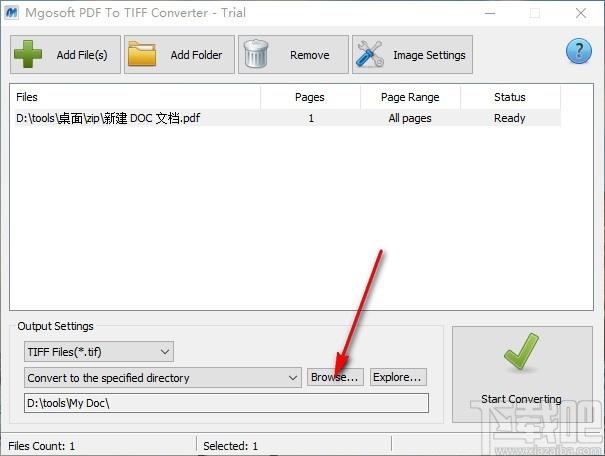Click Explore to open the output directory
Viewport: 605px width, 456px height.
point(398,377)
